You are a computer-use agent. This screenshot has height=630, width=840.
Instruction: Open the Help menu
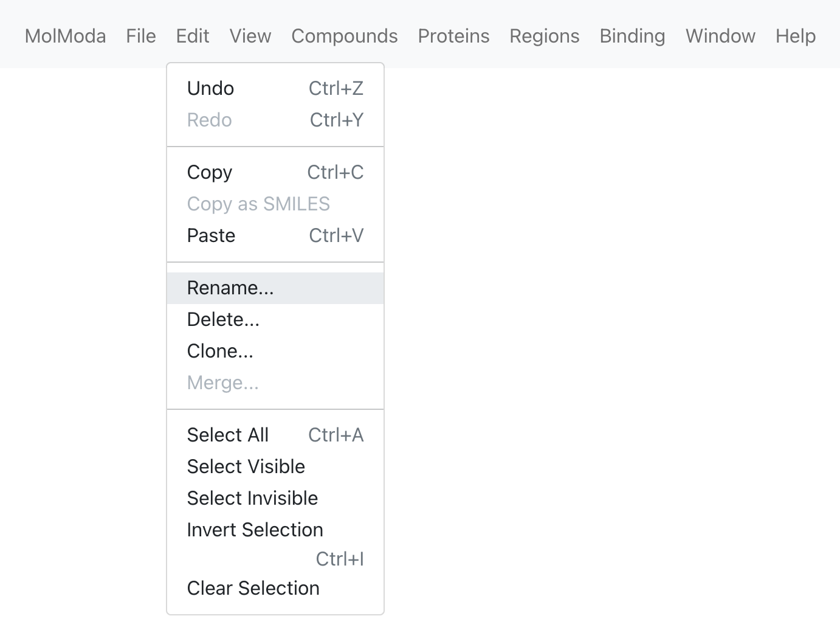click(796, 36)
